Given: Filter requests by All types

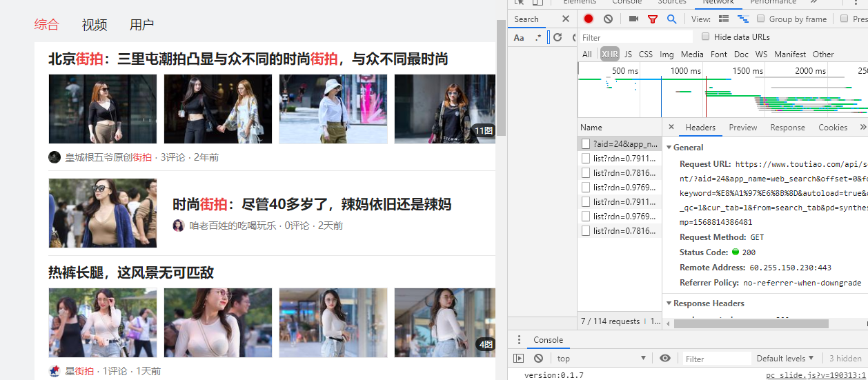Looking at the screenshot, I should [x=587, y=54].
